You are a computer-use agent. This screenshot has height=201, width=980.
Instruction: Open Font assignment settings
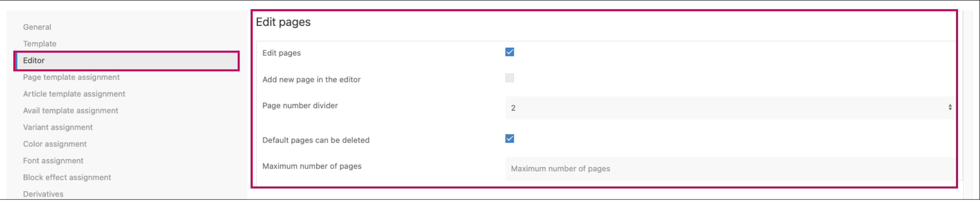[53, 161]
